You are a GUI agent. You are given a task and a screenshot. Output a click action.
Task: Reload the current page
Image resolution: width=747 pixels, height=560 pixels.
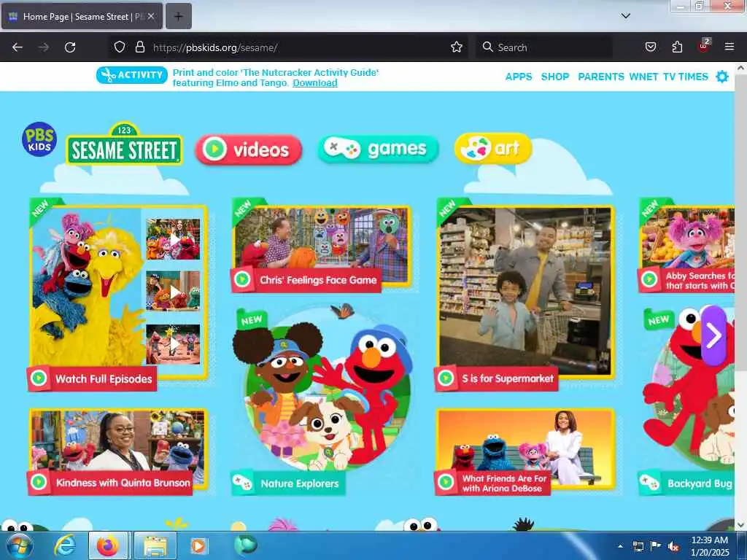[x=70, y=47]
